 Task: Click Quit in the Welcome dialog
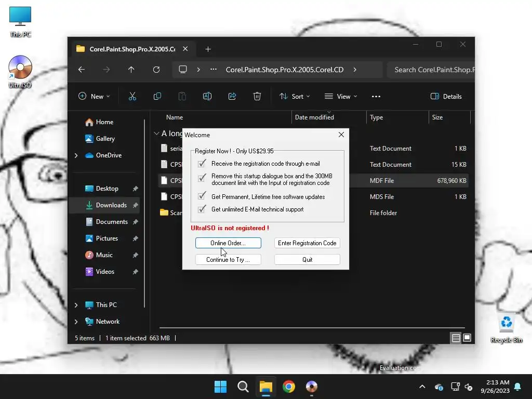pos(307,260)
